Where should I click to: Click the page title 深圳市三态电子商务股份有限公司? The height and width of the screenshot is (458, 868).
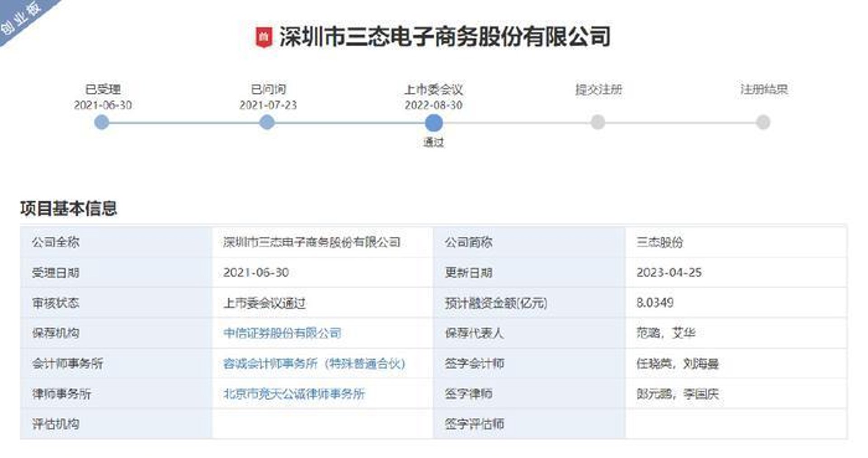445,37
